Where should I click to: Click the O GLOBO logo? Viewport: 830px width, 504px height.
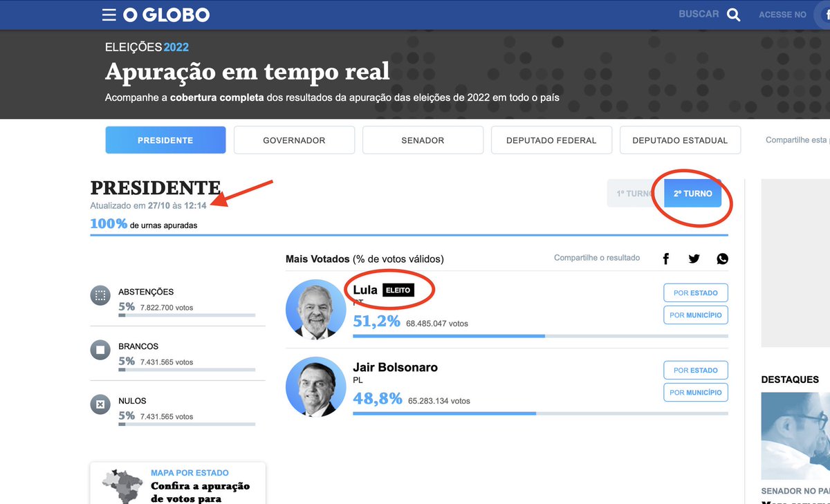166,15
